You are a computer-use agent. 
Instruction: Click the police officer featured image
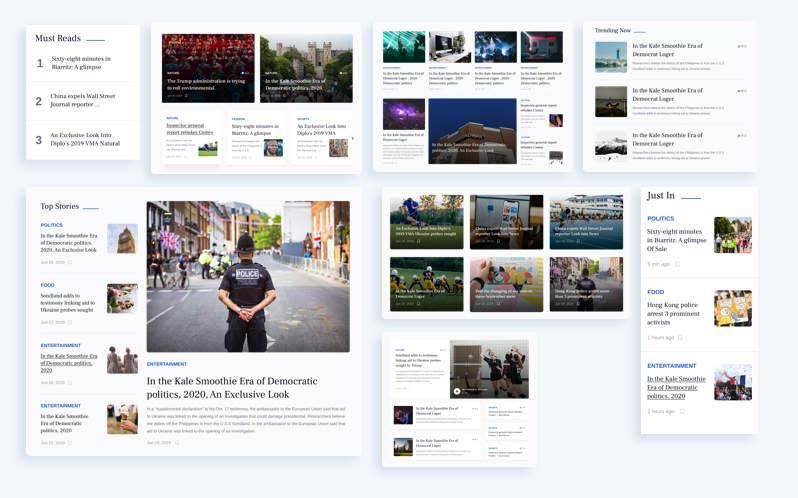click(x=248, y=276)
